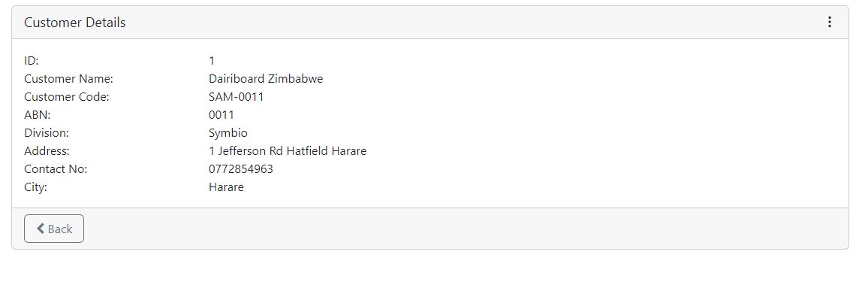This screenshot has height=291, width=868.
Task: Click the contact number 0772854963
Action: click(241, 169)
